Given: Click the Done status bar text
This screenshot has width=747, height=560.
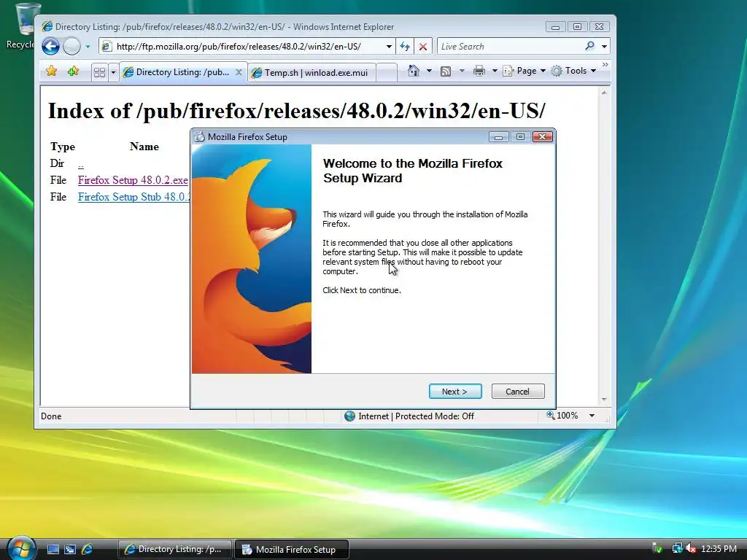Looking at the screenshot, I should pos(51,416).
